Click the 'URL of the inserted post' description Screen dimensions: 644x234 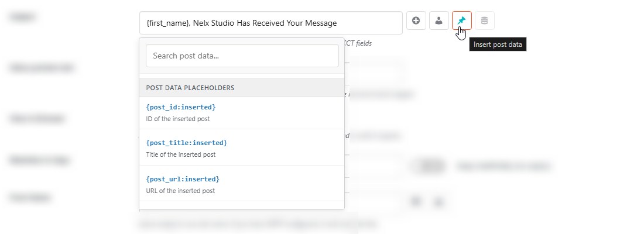180,191
